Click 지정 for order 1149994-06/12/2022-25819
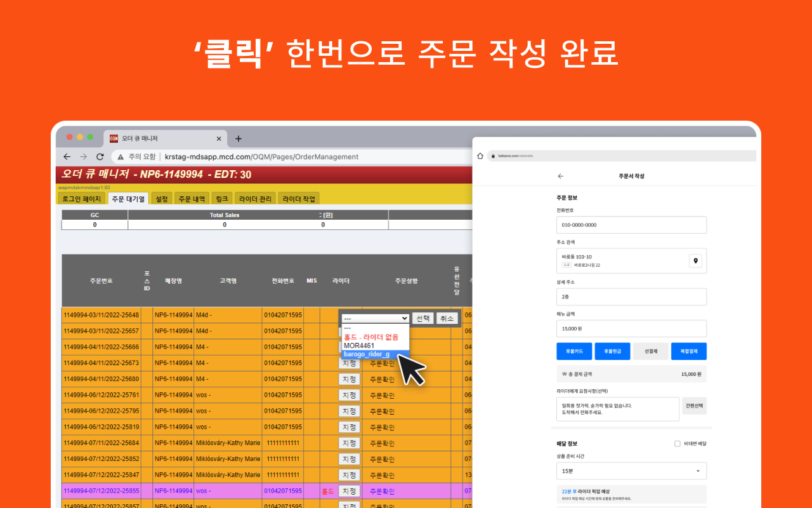 349,427
